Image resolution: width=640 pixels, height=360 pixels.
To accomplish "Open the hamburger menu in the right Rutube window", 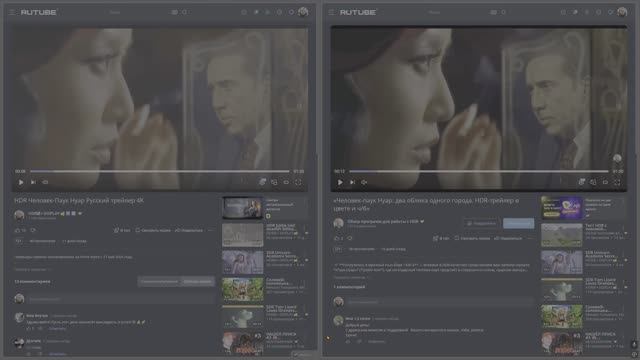I will click(331, 12).
